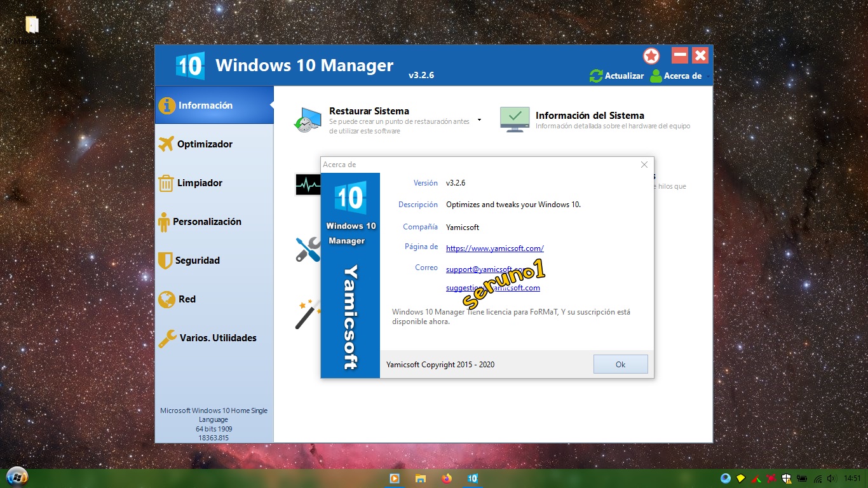Viewport: 868px width, 488px height.
Task: Click the heartbeat process monitor icon
Action: (x=308, y=184)
